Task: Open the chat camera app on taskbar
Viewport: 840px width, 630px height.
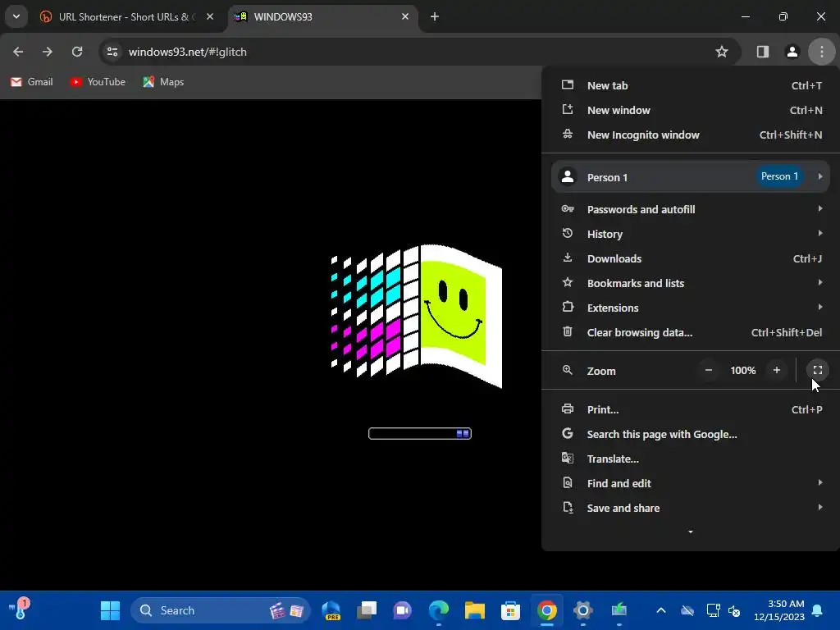Action: pos(403,610)
